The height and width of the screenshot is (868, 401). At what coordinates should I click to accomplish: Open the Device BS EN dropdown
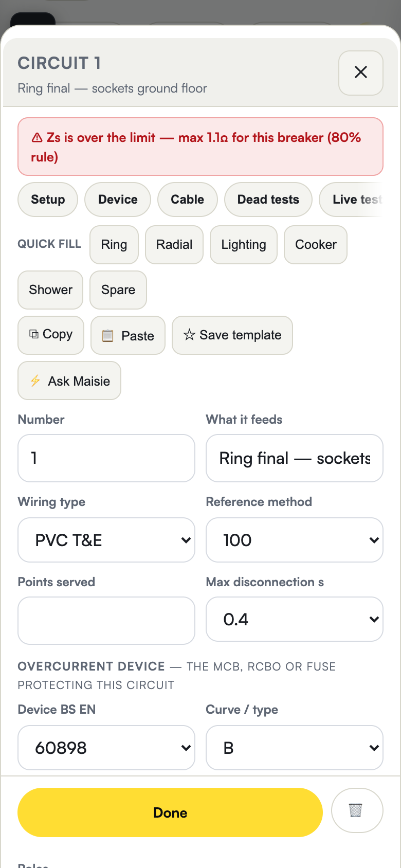[x=106, y=748]
